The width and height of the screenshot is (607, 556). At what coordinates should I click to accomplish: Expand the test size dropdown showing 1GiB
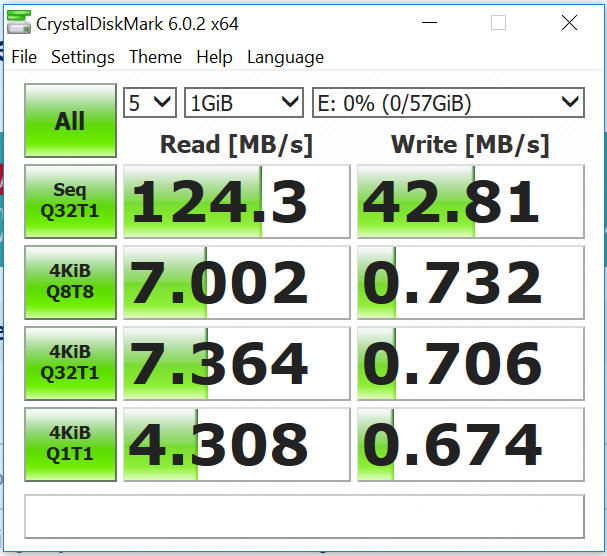click(244, 103)
